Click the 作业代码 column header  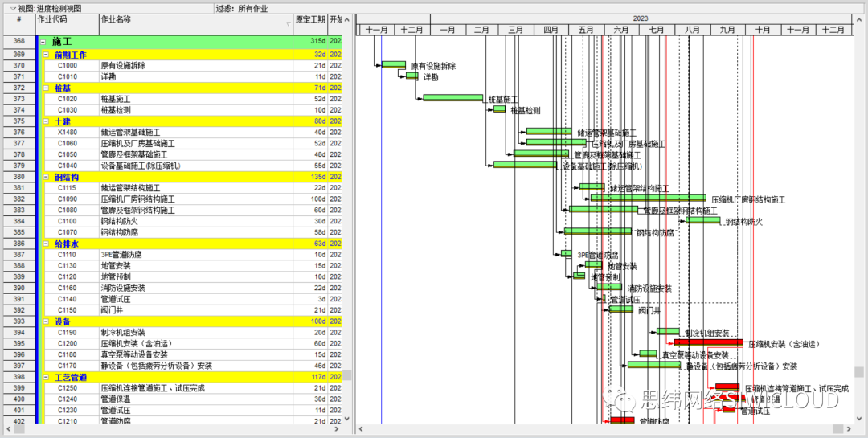point(67,24)
